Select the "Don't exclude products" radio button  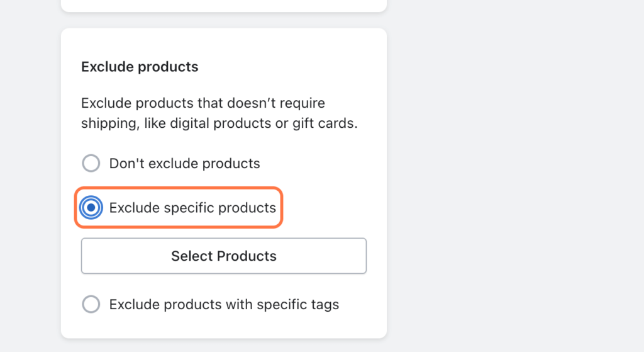coord(91,164)
